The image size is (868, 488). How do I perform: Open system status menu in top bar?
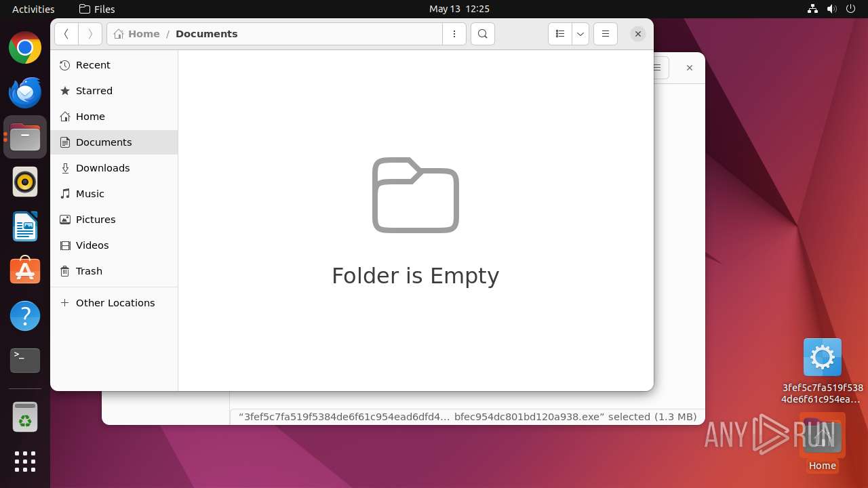832,9
